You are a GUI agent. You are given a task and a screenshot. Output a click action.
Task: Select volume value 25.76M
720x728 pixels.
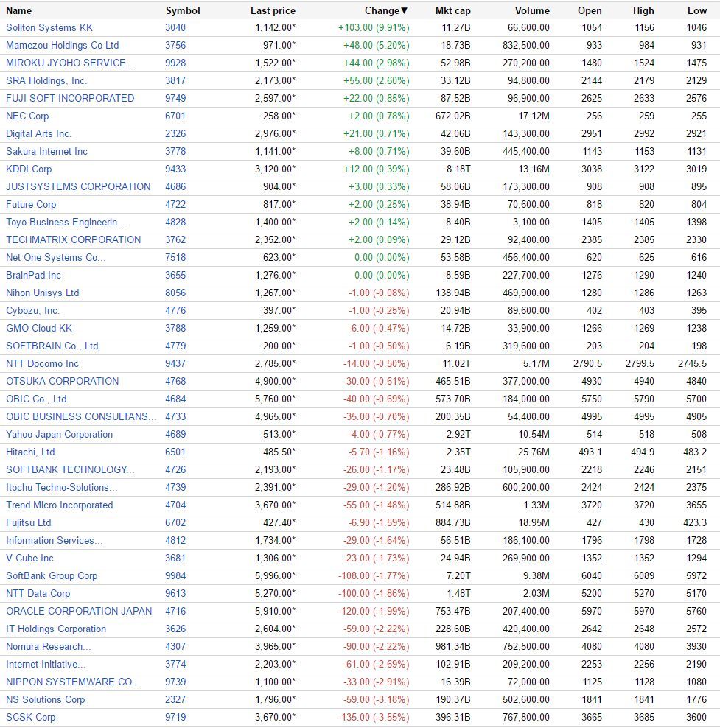534,452
